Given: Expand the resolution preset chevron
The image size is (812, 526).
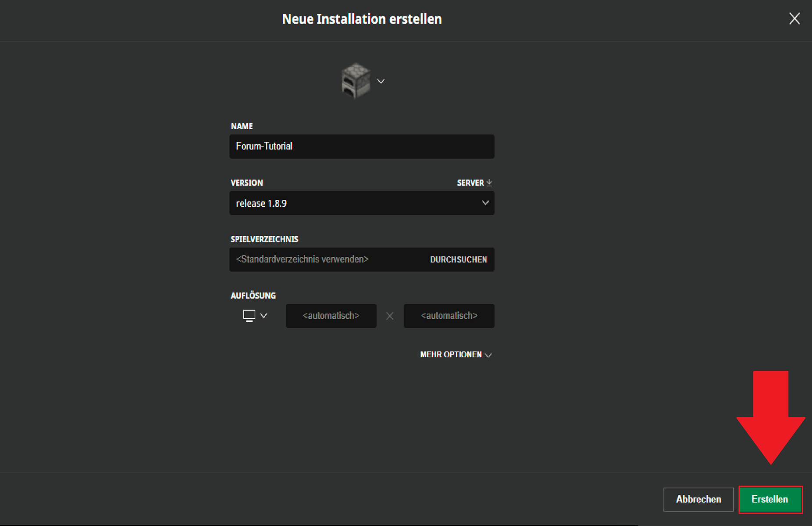Looking at the screenshot, I should [264, 316].
